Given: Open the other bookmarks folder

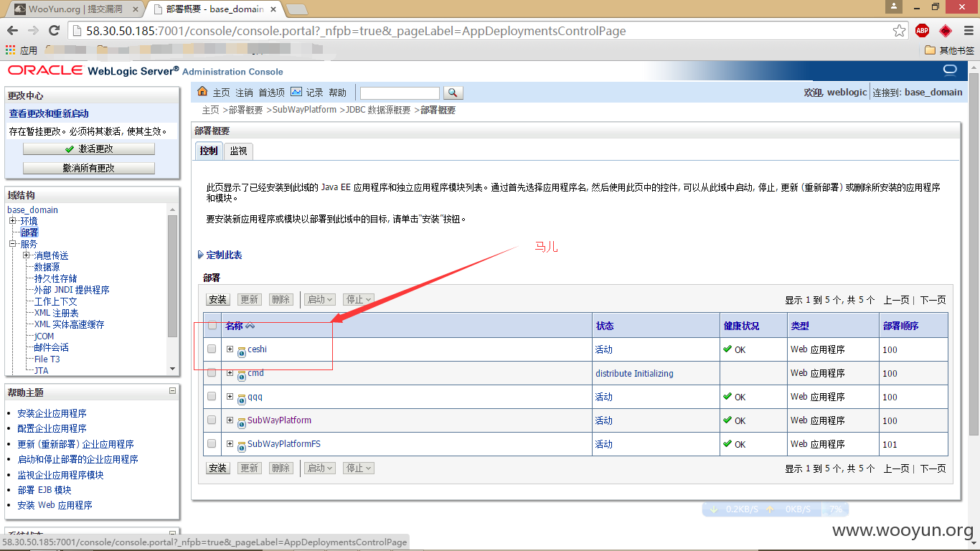Looking at the screenshot, I should point(949,50).
